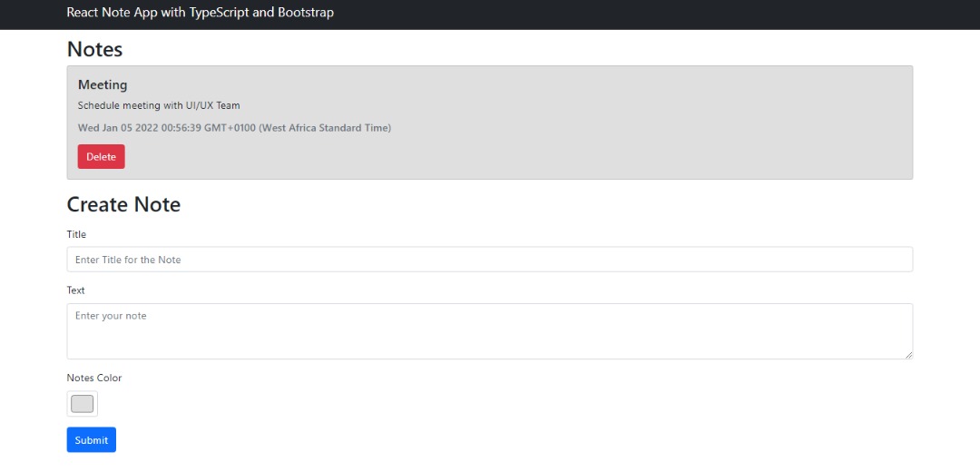Delete the Meeting note

point(102,157)
